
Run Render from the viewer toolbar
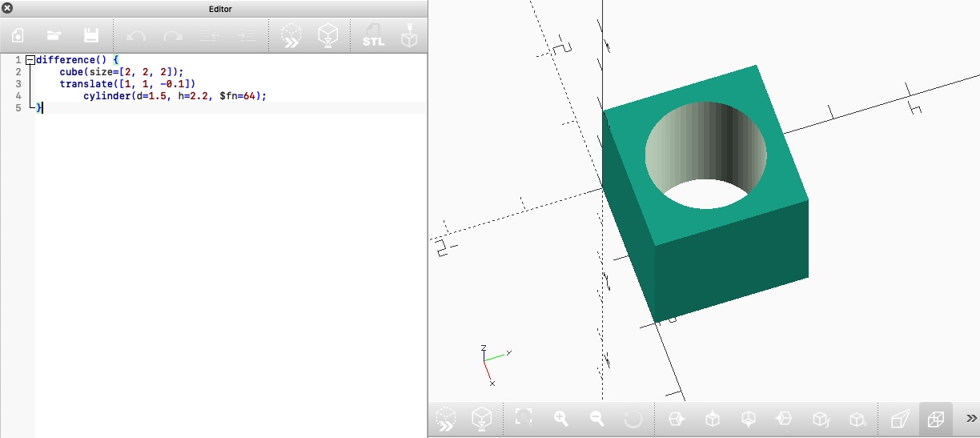point(481,419)
